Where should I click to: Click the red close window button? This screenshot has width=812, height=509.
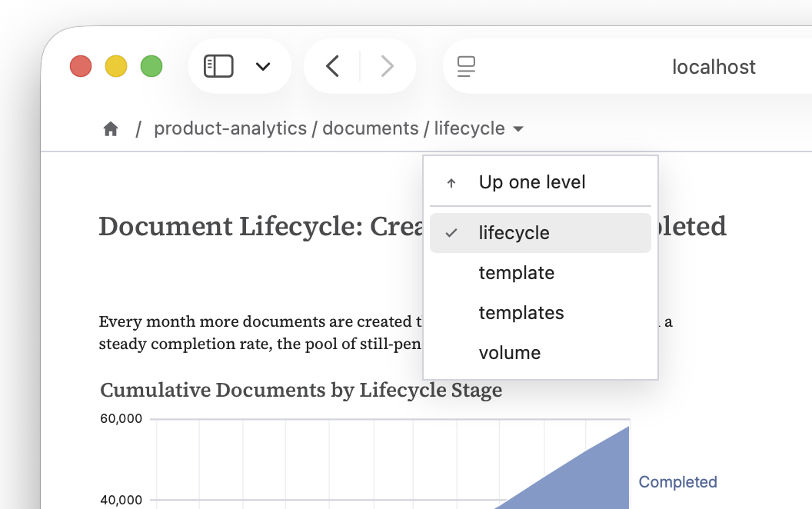(x=81, y=66)
